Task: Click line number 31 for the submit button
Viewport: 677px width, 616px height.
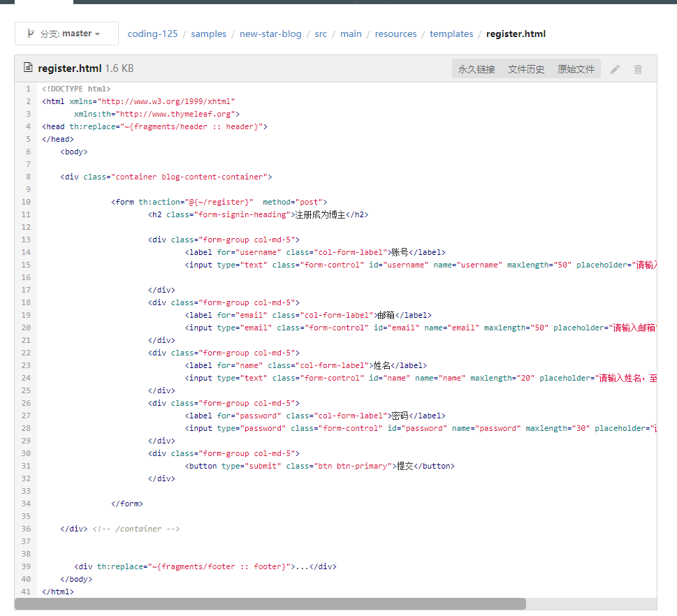Action: (26, 466)
